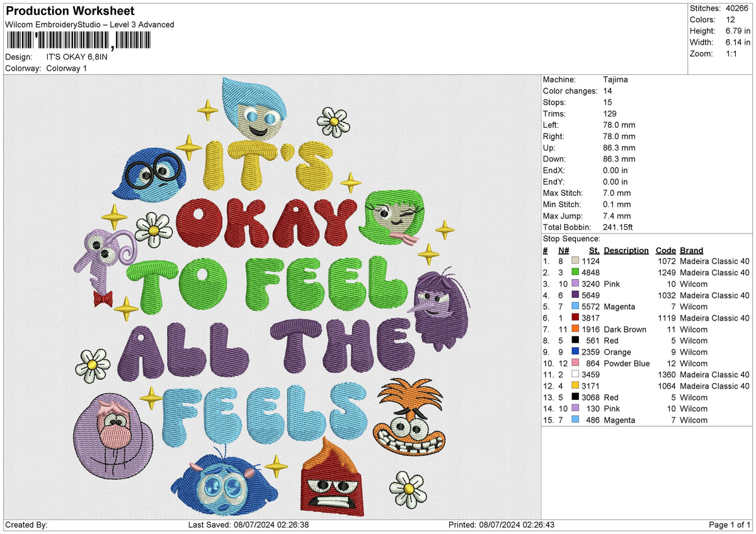Select the 'Dark Brown' description in row 7

click(x=624, y=329)
